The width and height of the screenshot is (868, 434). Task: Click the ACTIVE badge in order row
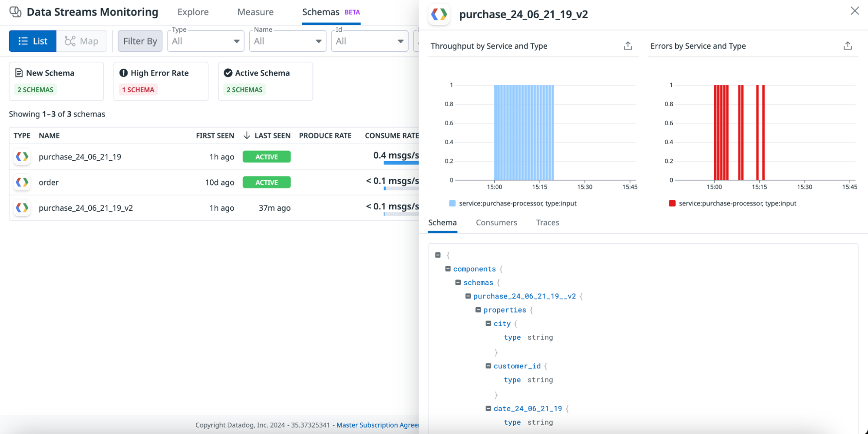[x=267, y=182]
